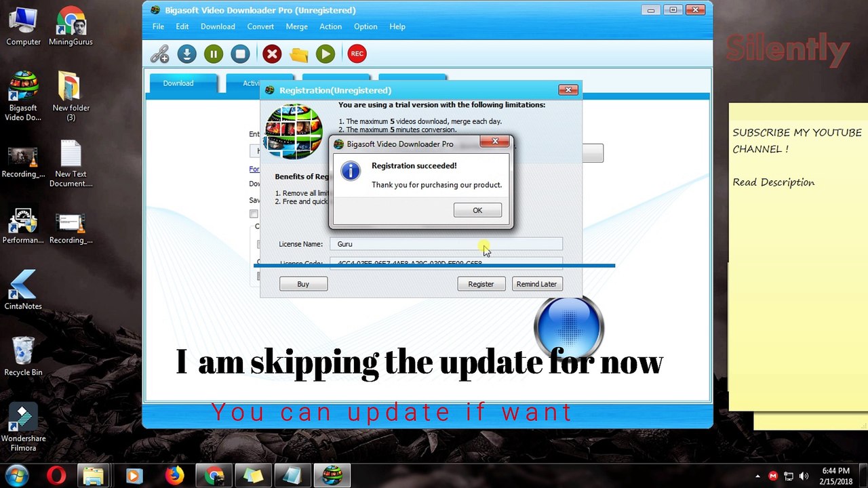The width and height of the screenshot is (868, 488).
Task: Launch Firefox from the taskbar
Action: [x=174, y=476]
